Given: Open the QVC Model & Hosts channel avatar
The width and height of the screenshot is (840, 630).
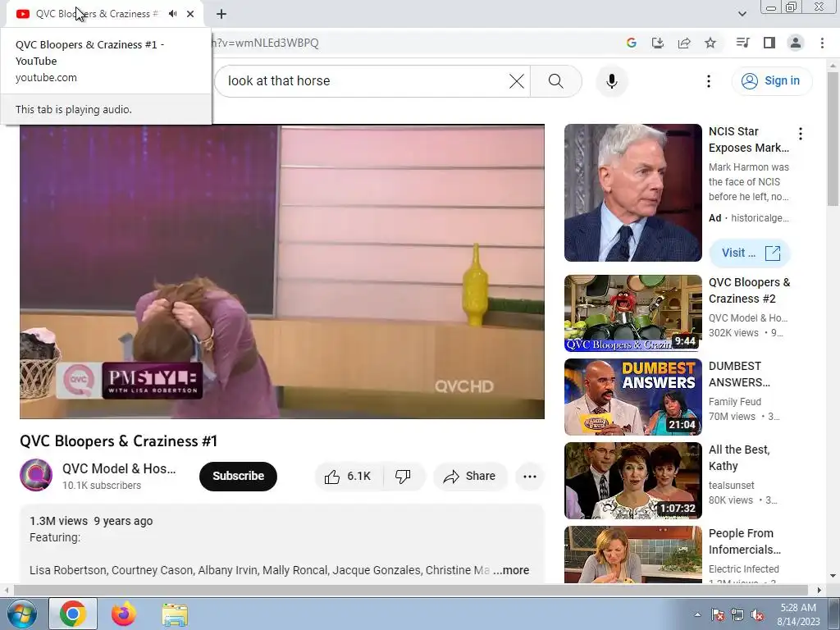Looking at the screenshot, I should pos(36,475).
